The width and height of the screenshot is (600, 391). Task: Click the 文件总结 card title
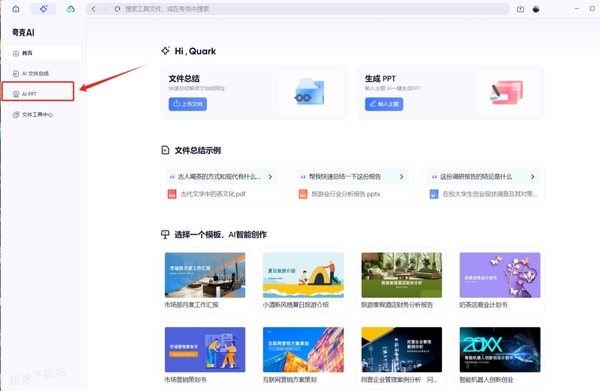pyautogui.click(x=184, y=78)
